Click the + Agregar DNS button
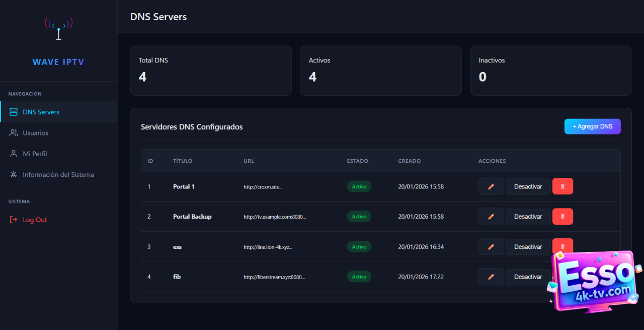Screen dimensions: 644x330 592,126
